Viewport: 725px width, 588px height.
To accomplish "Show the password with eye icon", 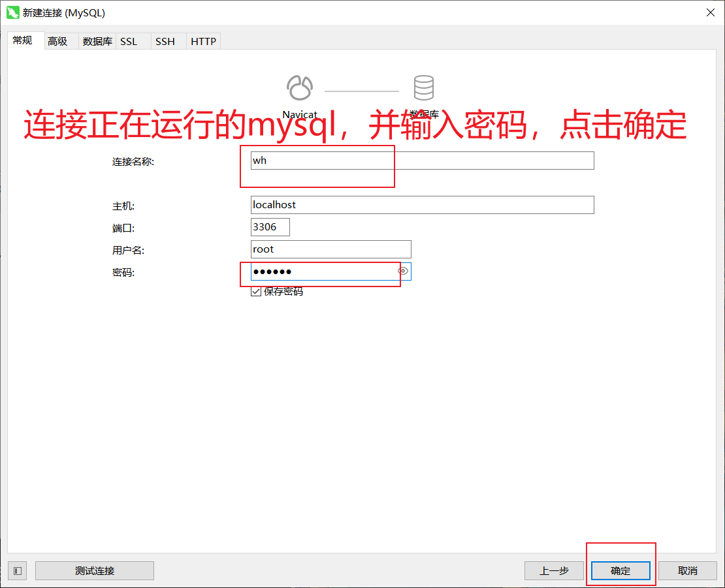I will 403,271.
